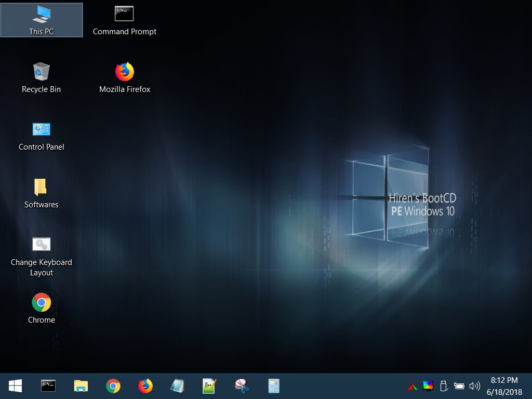This screenshot has height=399, width=532.
Task: Launch Chrome from the taskbar
Action: (x=113, y=386)
